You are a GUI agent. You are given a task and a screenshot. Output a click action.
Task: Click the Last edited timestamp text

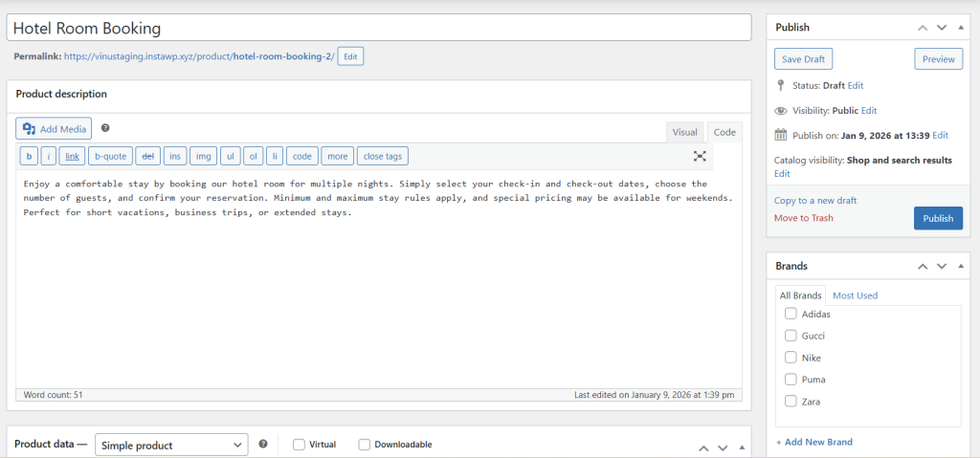tap(655, 395)
